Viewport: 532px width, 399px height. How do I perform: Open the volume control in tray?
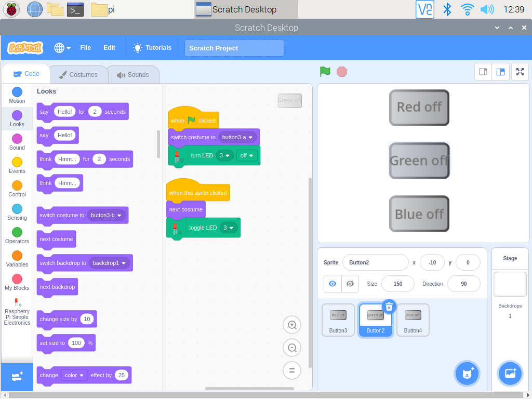tap(487, 9)
